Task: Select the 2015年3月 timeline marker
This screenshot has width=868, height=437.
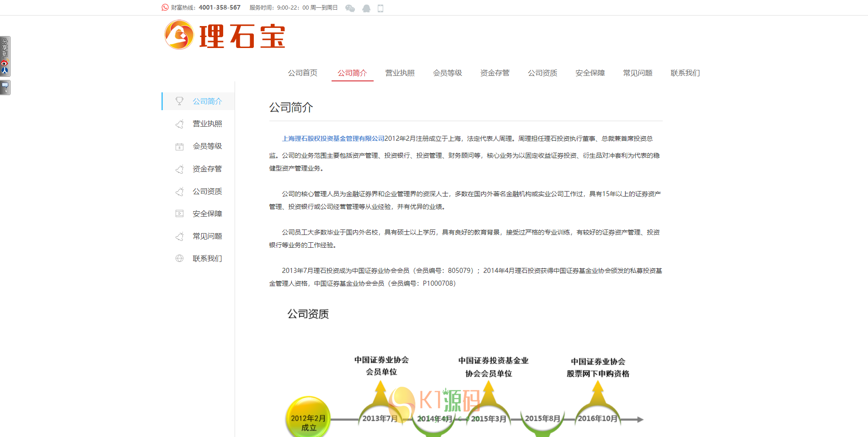Action: (x=489, y=419)
